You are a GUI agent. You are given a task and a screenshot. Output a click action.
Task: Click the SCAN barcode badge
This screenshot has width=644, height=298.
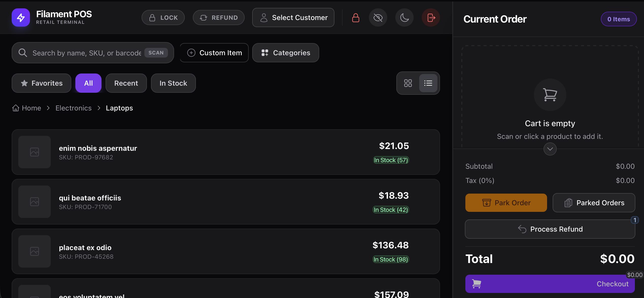point(156,53)
